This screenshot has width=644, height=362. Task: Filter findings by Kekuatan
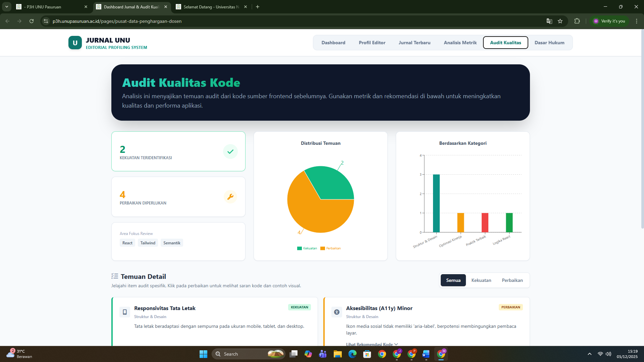pyautogui.click(x=481, y=280)
